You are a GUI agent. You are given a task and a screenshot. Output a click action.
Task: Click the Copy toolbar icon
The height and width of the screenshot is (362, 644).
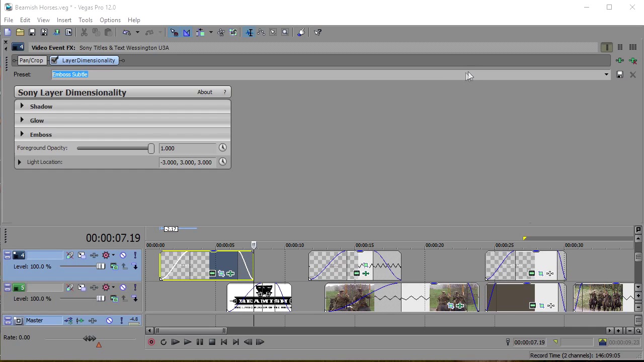(96, 32)
